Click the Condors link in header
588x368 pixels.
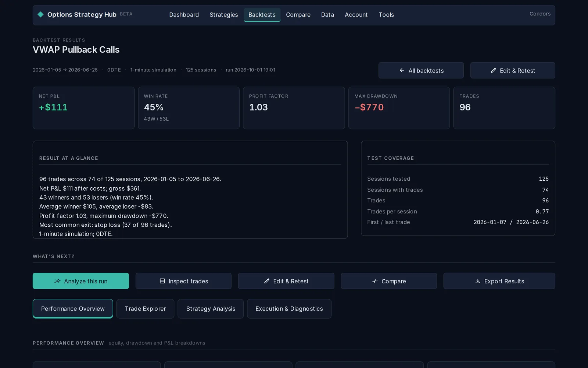click(x=540, y=14)
